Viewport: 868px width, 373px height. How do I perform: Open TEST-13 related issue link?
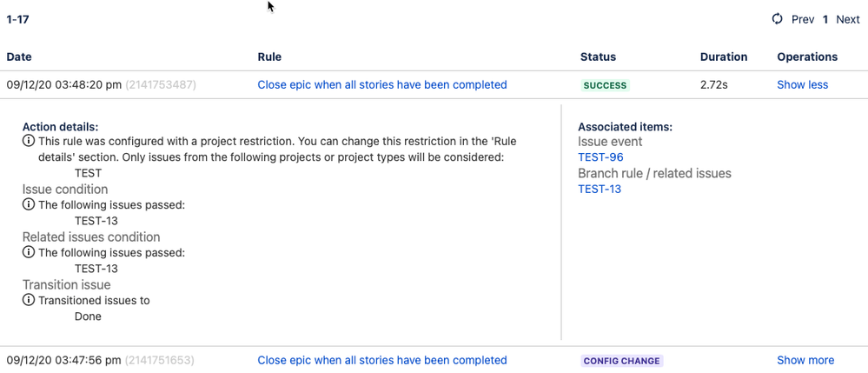(600, 190)
